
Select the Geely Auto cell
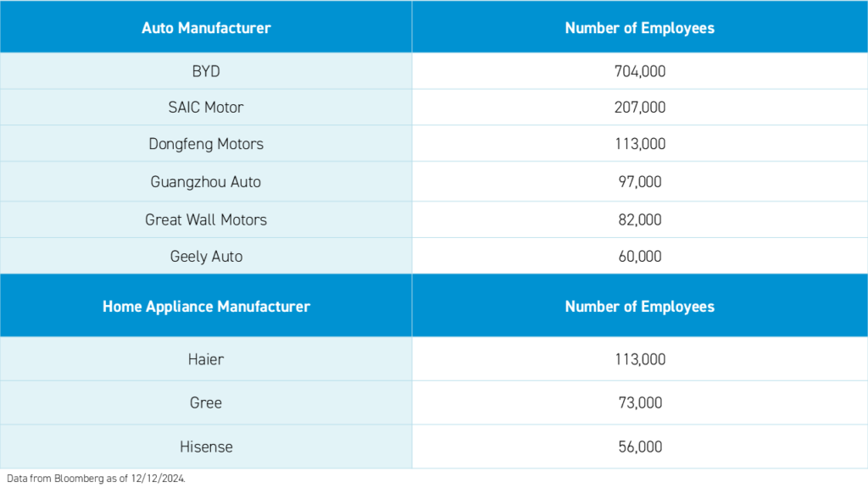pyautogui.click(x=206, y=256)
